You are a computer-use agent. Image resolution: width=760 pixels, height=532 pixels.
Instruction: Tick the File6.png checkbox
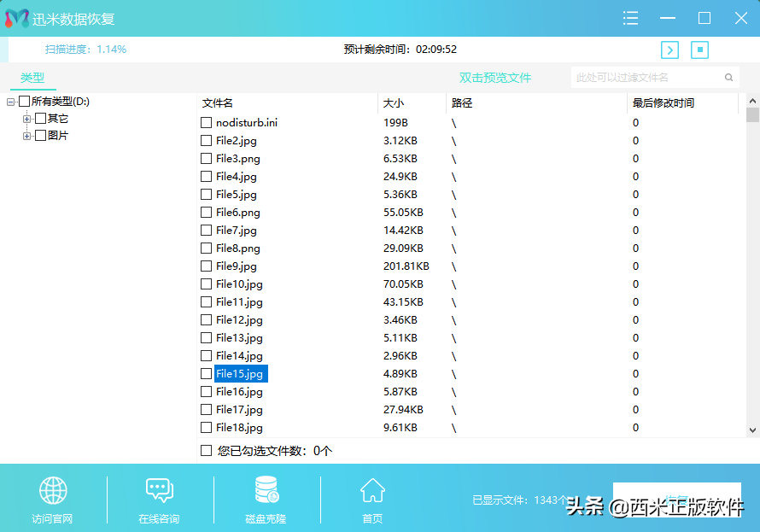[206, 213]
